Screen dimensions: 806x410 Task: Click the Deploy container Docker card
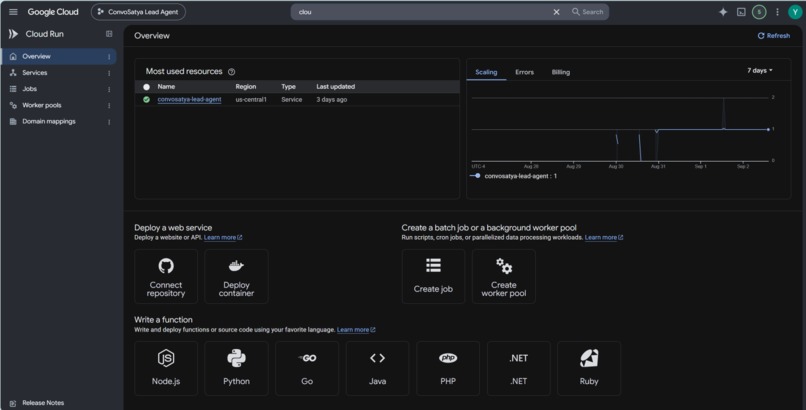click(x=236, y=276)
